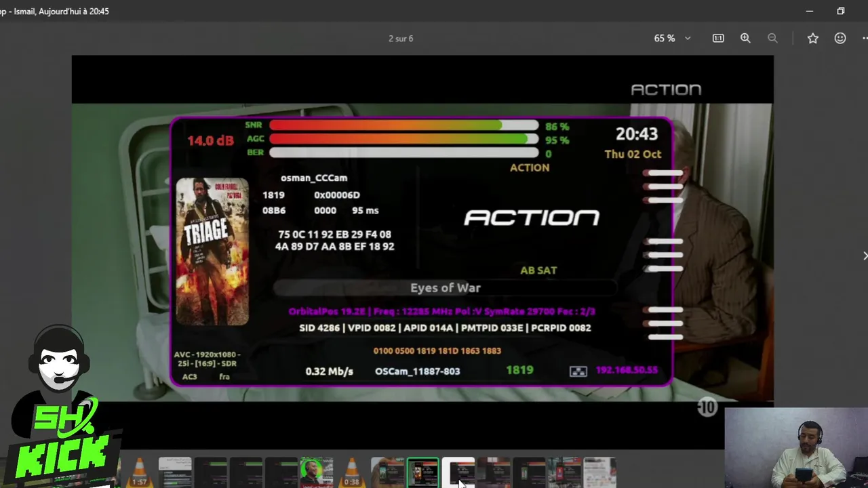The height and width of the screenshot is (488, 868).
Task: Open the thumbnail with green circled portrait
Action: [316, 472]
